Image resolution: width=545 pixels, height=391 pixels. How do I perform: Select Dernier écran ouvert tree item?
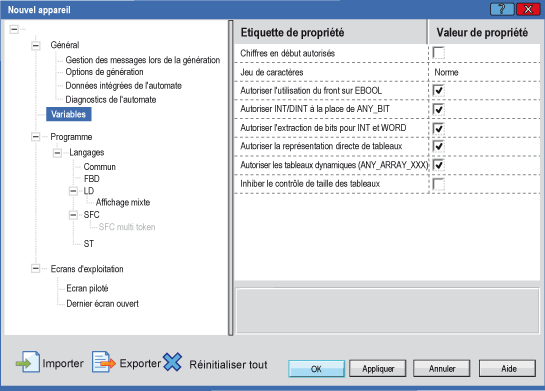(103, 304)
